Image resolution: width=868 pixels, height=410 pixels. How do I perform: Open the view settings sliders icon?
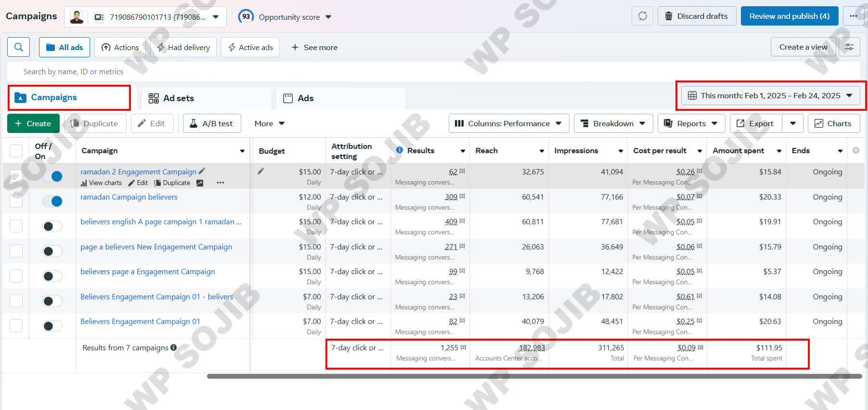click(849, 47)
